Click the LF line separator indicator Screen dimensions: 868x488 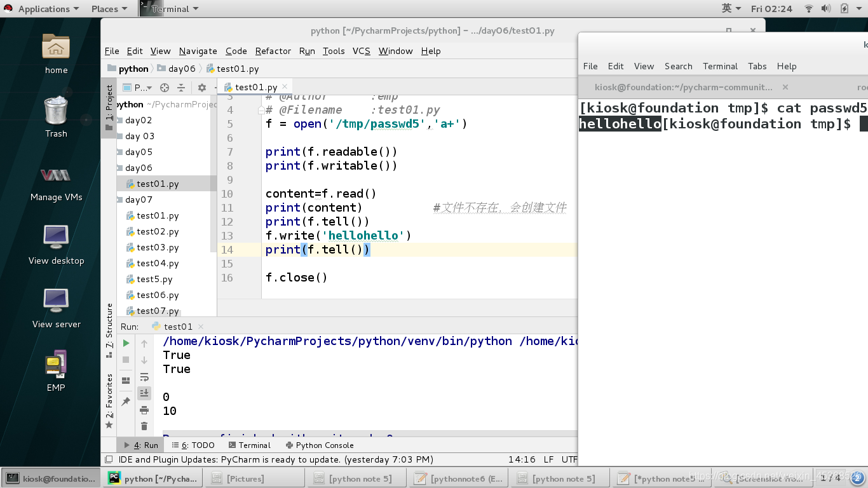click(548, 459)
